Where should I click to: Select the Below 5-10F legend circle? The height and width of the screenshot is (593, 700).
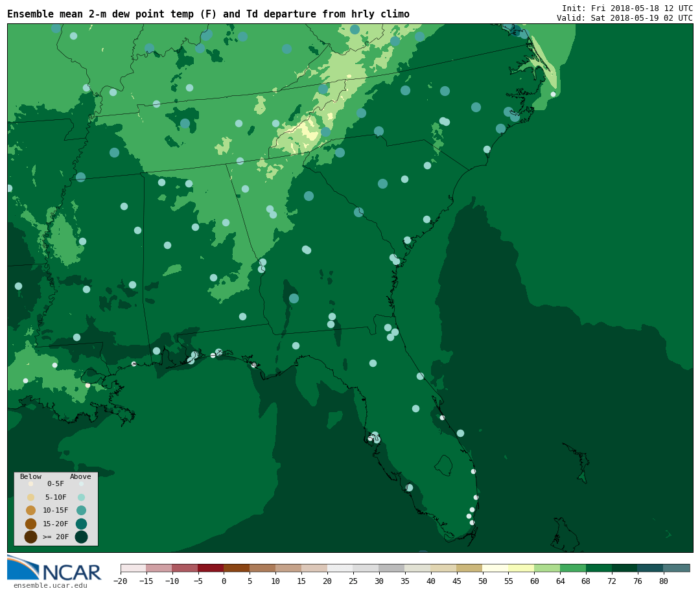coord(31,498)
